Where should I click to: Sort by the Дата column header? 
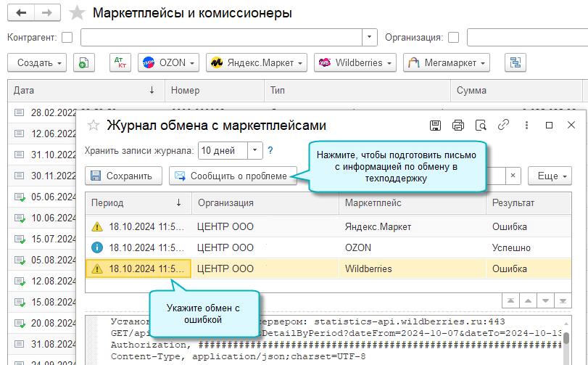coord(86,91)
